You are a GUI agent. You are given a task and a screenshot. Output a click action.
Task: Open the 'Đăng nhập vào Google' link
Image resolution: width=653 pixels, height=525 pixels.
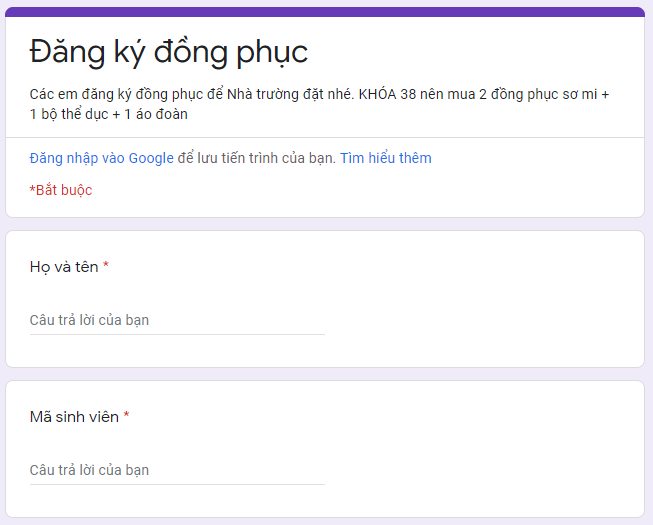click(102, 159)
